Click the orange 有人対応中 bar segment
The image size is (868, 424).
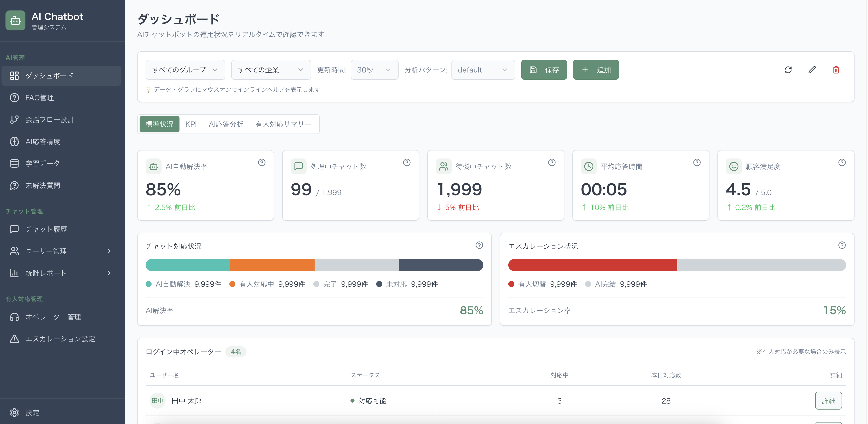tap(272, 265)
